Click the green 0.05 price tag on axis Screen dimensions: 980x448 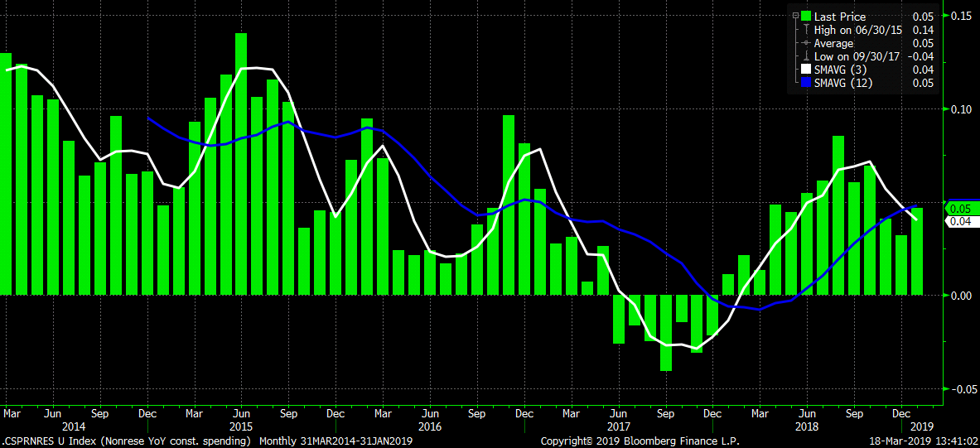961,208
